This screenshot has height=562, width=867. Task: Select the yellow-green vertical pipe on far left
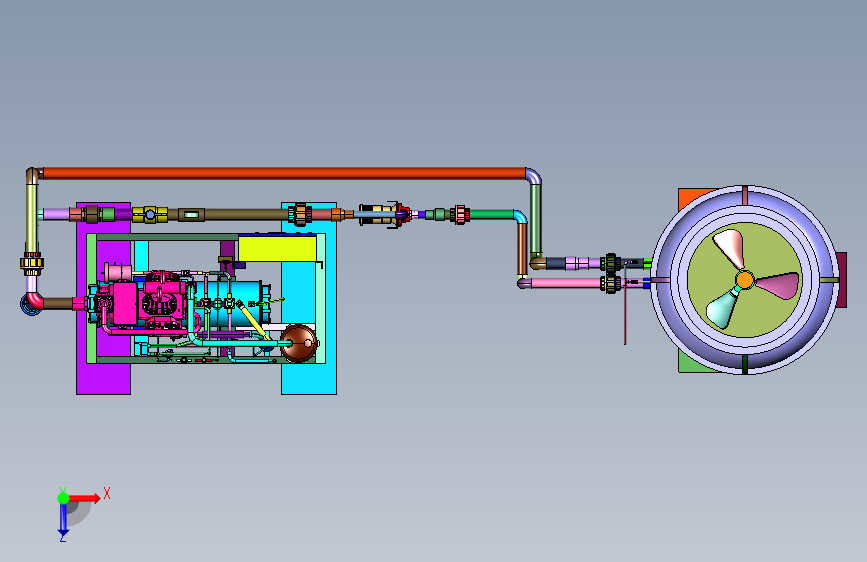[32, 218]
